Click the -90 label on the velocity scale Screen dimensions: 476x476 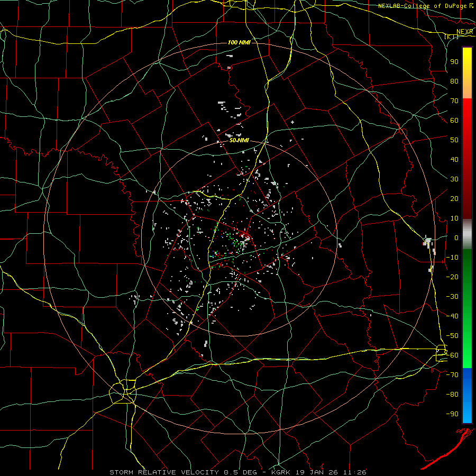pos(452,414)
